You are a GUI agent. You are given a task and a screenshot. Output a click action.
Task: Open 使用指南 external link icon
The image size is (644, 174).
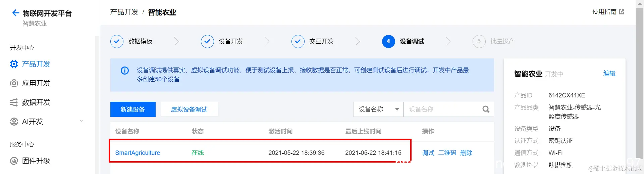(x=622, y=12)
